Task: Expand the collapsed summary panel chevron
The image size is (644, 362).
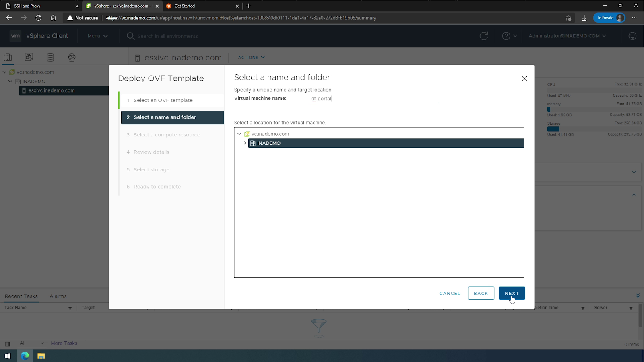Action: coord(634,172)
